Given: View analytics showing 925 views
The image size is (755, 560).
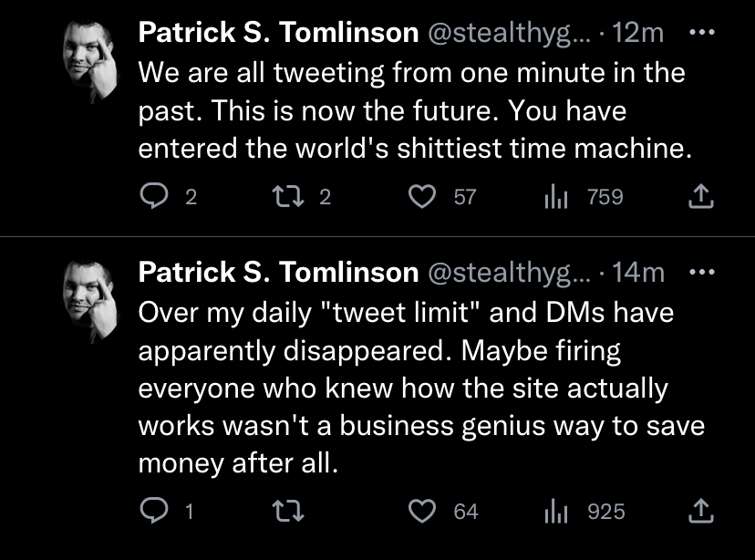Looking at the screenshot, I should (x=556, y=511).
